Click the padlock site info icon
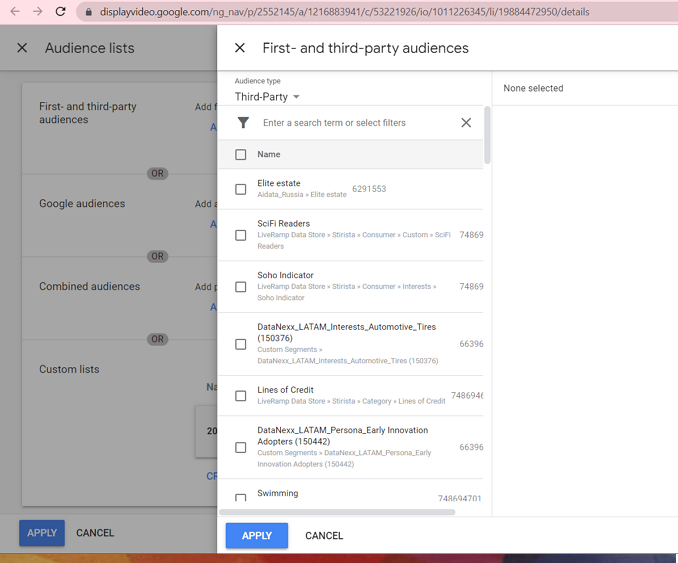This screenshot has height=563, width=678. pos(89,12)
